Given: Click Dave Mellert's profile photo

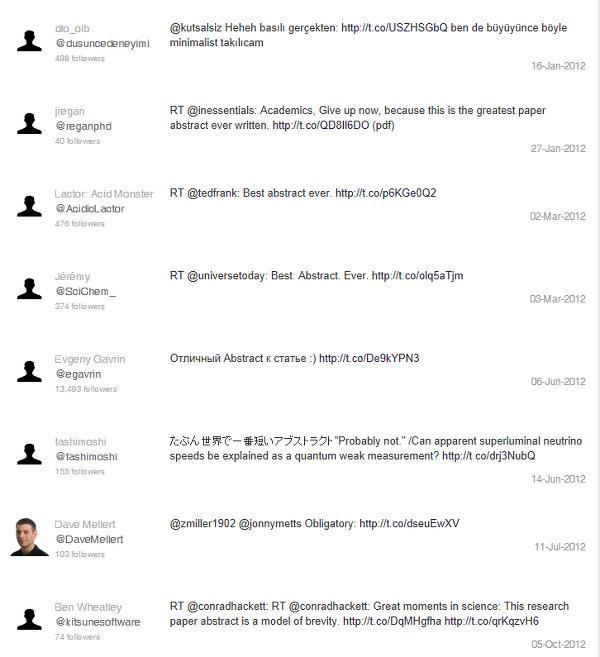Looking at the screenshot, I should pos(29,537).
